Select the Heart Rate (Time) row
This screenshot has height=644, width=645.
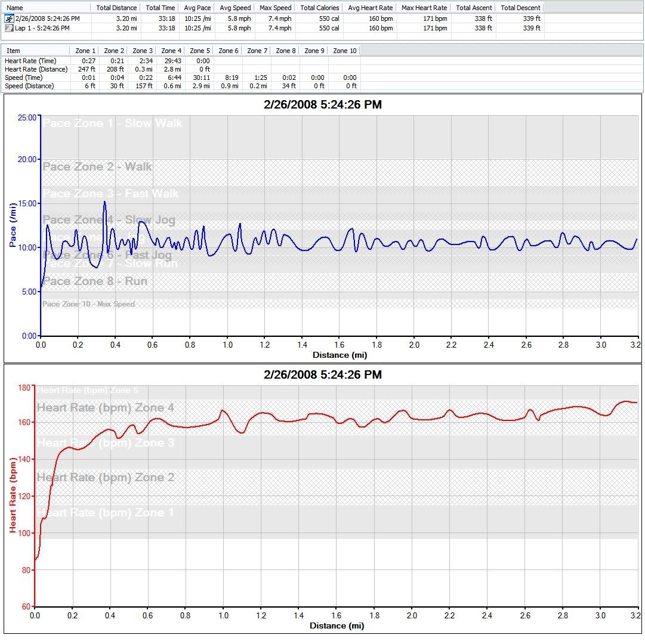click(x=30, y=61)
